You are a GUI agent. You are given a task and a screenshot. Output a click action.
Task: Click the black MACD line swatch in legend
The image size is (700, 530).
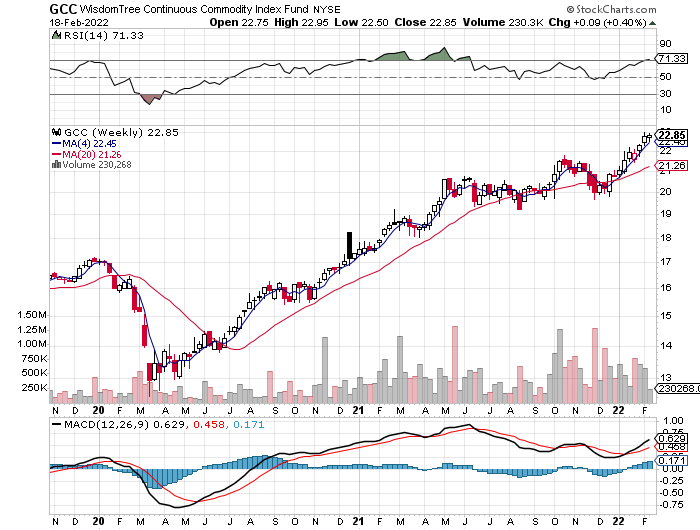[57, 425]
